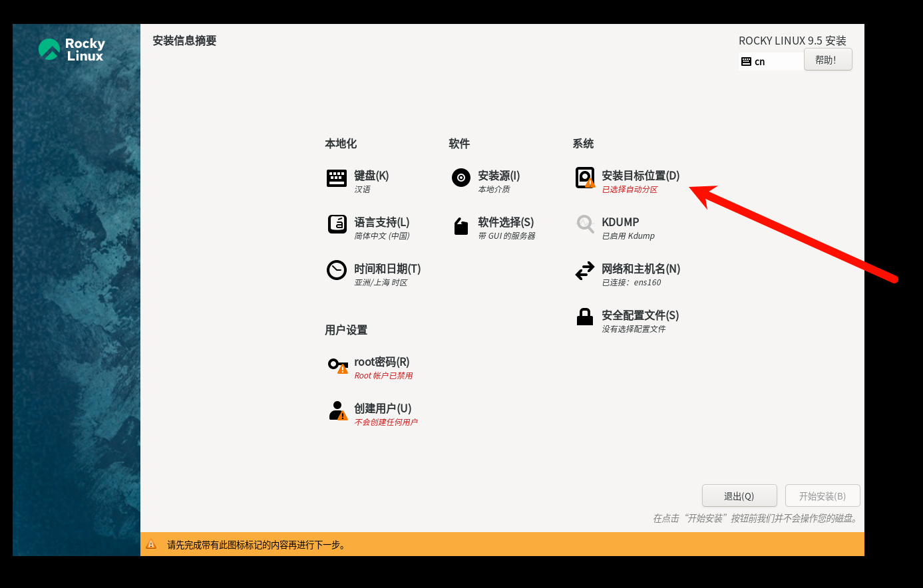Click the language support (语言支持) icon
The image size is (923, 588).
[337, 224]
